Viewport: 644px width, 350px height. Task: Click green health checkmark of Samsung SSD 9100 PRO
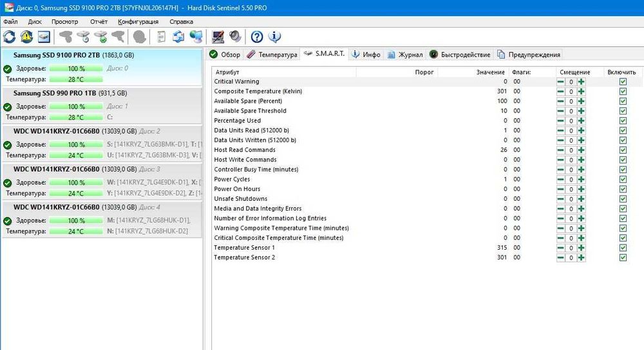pyautogui.click(x=7, y=69)
